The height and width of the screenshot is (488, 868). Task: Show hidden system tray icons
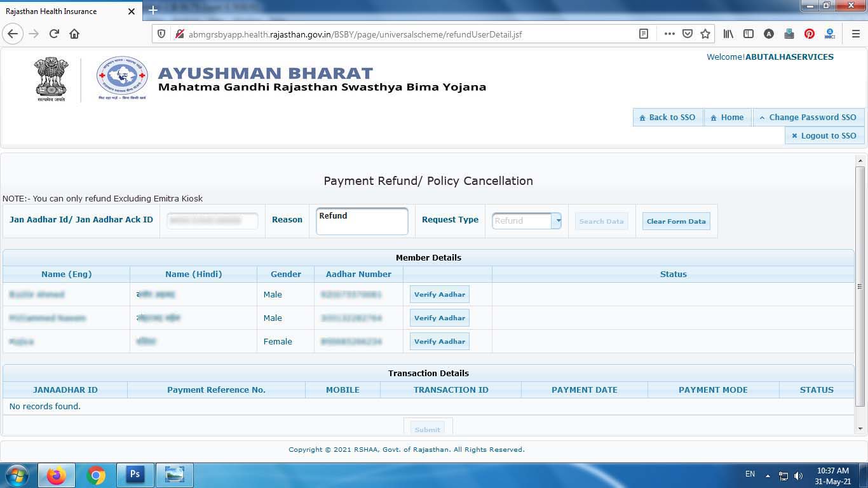(x=768, y=475)
